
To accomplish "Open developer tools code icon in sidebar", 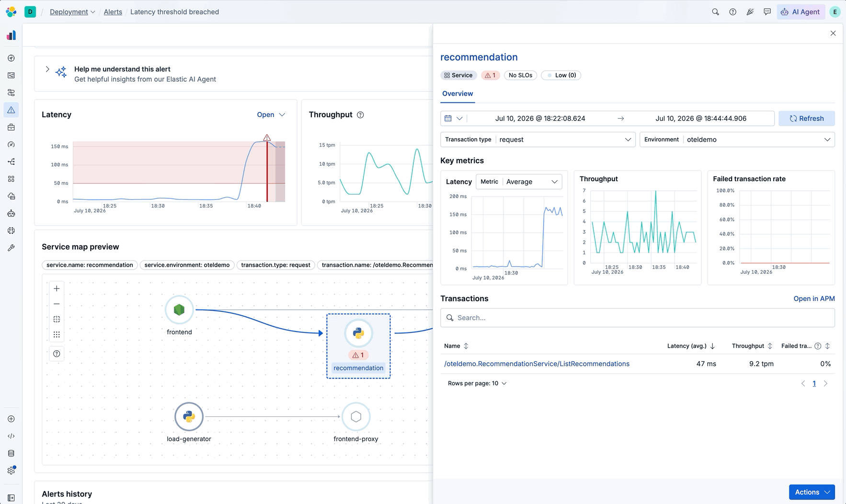I will (x=11, y=436).
